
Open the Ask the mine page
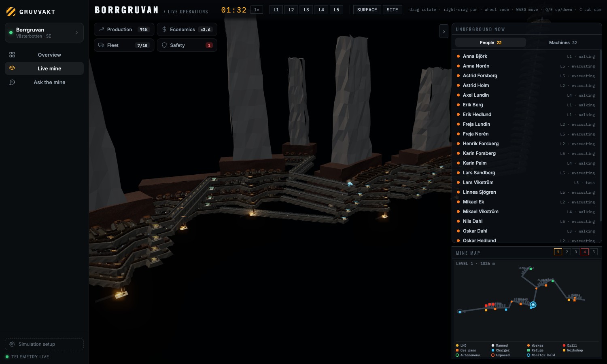point(44,82)
